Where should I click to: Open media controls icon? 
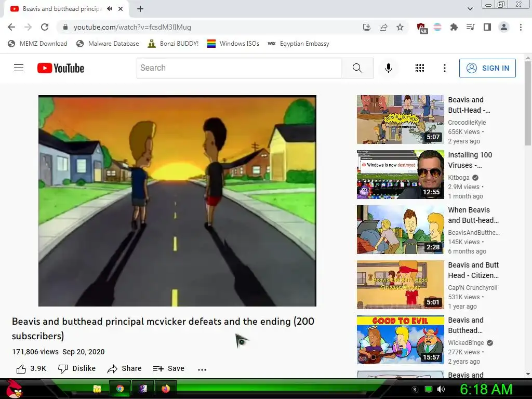tap(470, 27)
